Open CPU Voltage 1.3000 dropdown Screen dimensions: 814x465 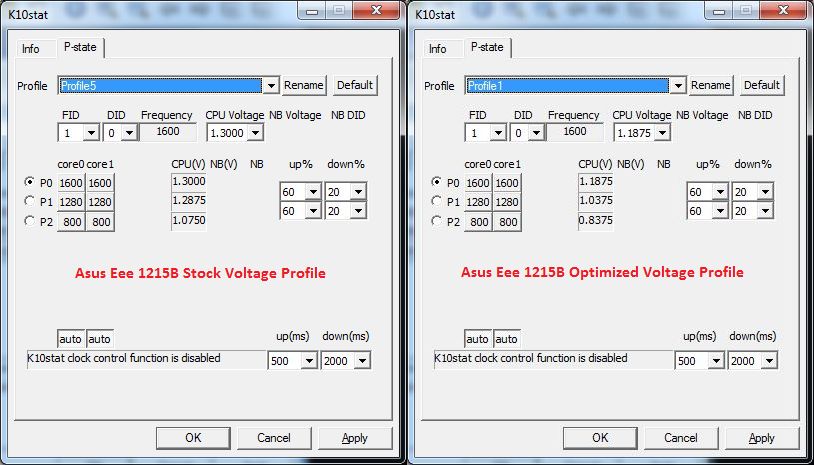pos(254,133)
